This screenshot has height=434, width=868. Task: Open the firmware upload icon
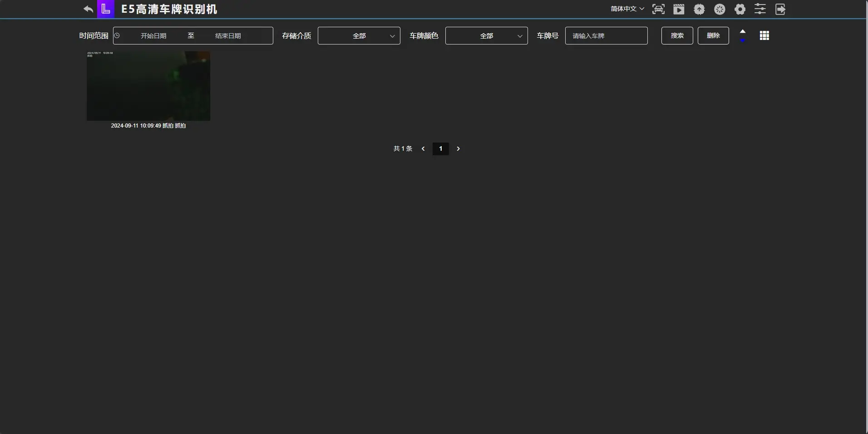tap(699, 9)
